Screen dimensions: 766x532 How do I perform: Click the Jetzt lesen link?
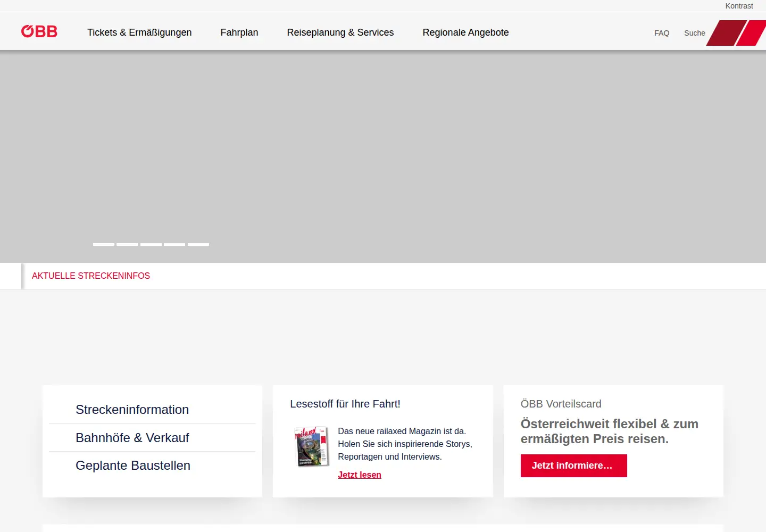tap(360, 475)
